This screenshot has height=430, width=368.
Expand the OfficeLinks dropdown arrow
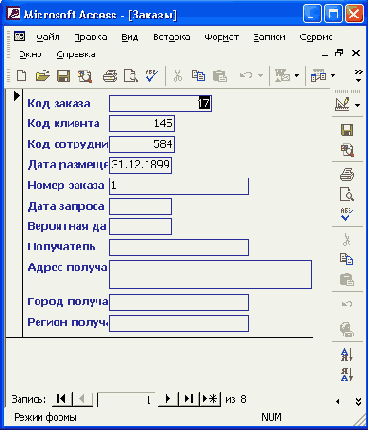coord(297,76)
